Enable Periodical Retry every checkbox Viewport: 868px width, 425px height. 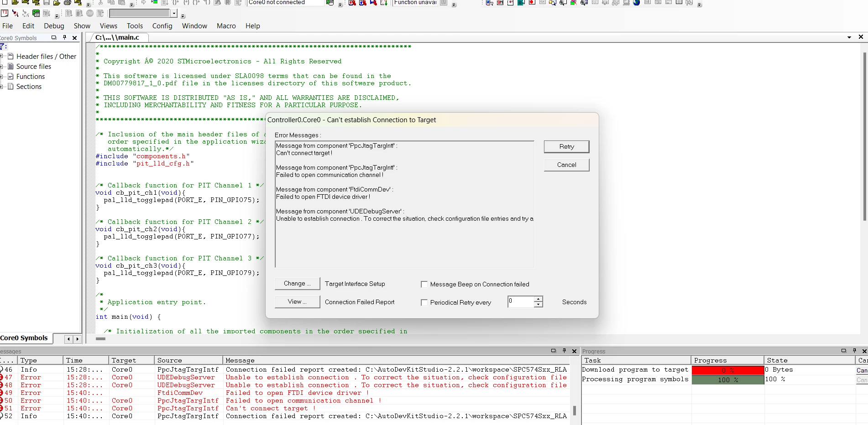point(424,302)
